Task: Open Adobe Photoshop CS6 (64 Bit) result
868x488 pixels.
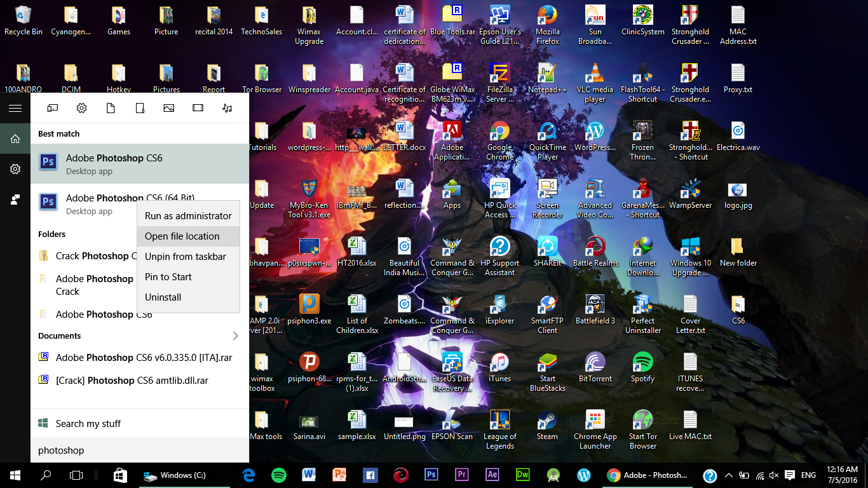Action: pos(84,204)
